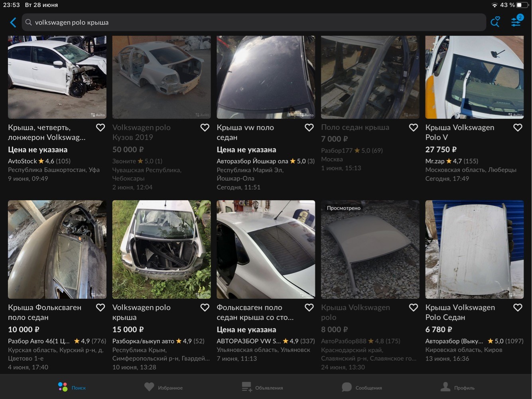
Task: Click the price '50 000 ₽'
Action: [x=128, y=150]
